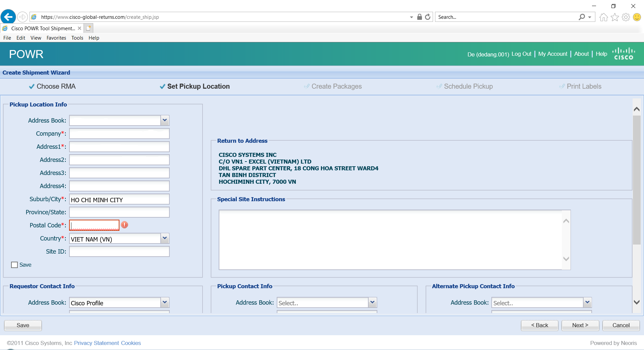This screenshot has height=350, width=644.
Task: Click Special Site Instructions scroll up arrow
Action: click(566, 221)
